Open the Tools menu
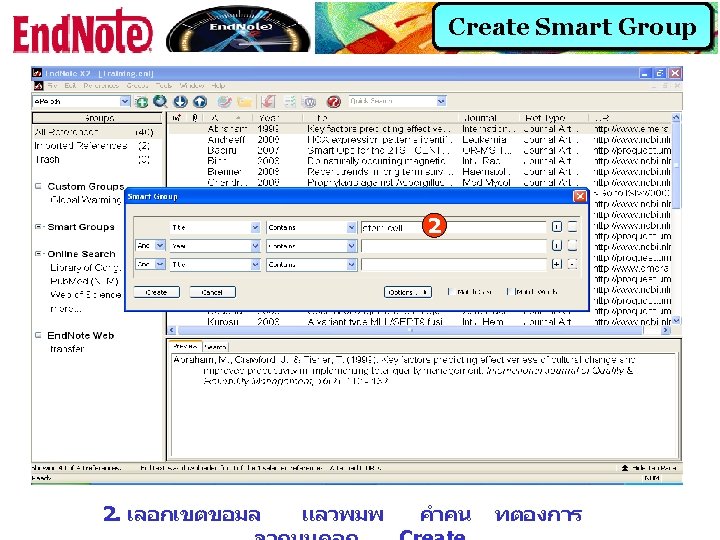This screenshot has height=540, width=720. (x=164, y=86)
